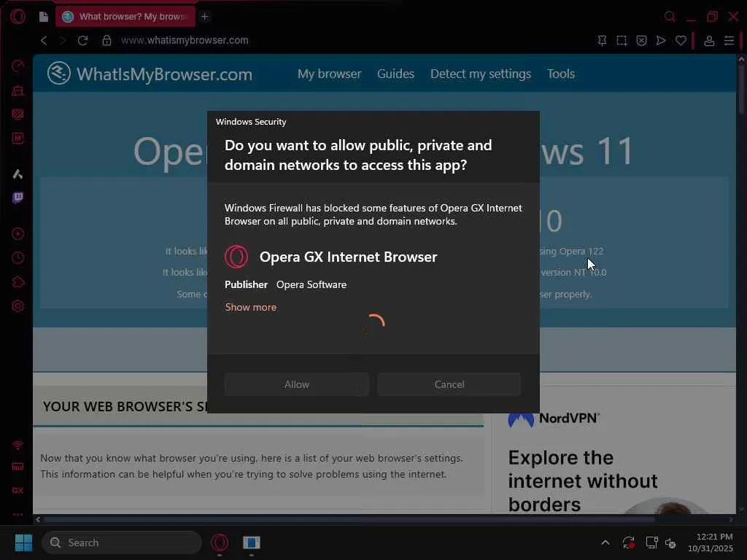Open ad blocker shield icon
747x560 pixels.
tap(642, 41)
